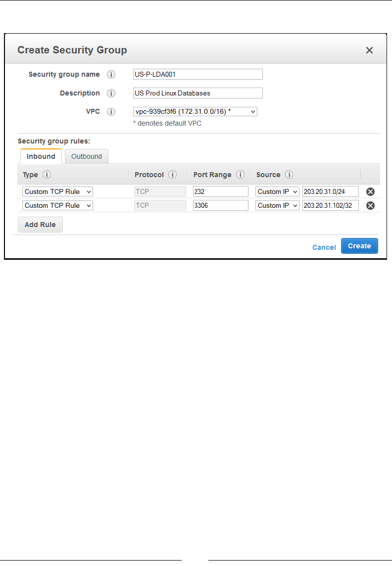This screenshot has height=565, width=392.
Task: Close the Create Security Group dialog
Action: (369, 50)
